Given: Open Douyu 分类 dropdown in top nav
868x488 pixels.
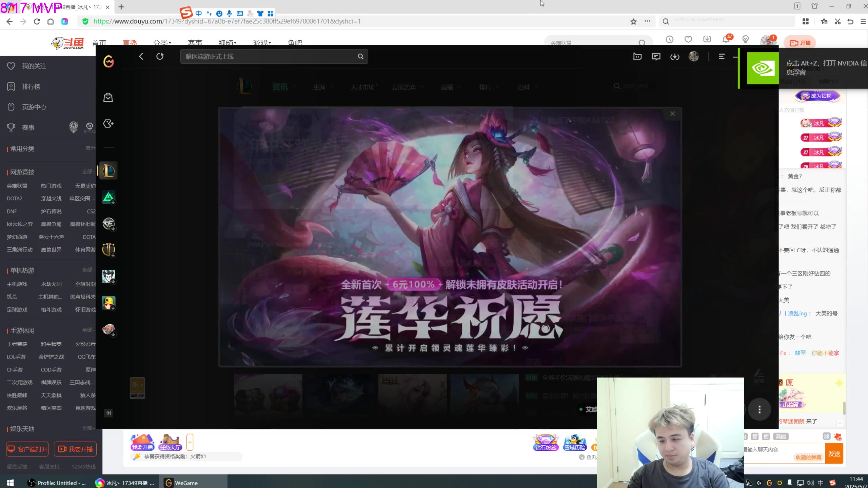Looking at the screenshot, I should (162, 42).
